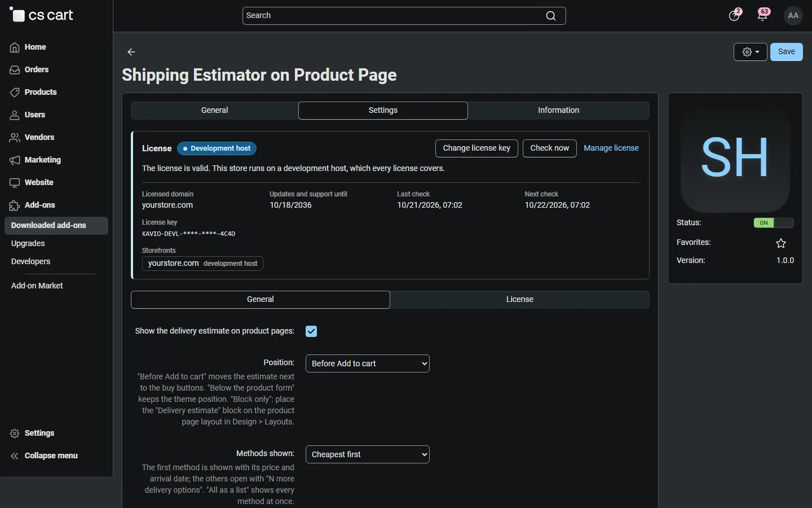Switch to the top General tab
The image size is (812, 508).
[215, 111]
